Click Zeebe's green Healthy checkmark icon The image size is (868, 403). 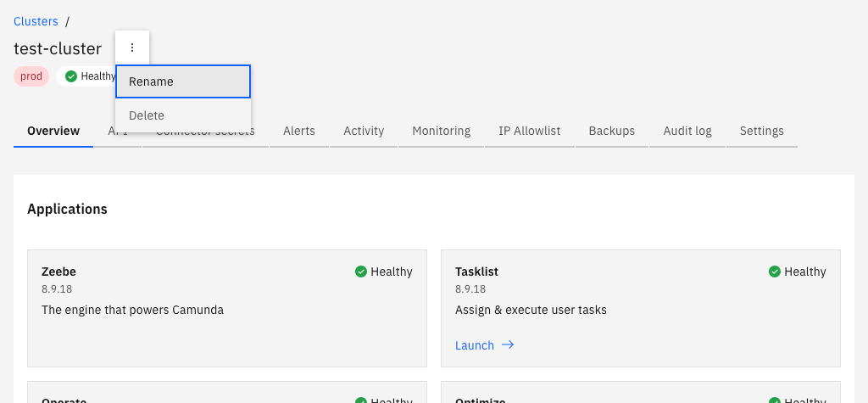click(361, 271)
